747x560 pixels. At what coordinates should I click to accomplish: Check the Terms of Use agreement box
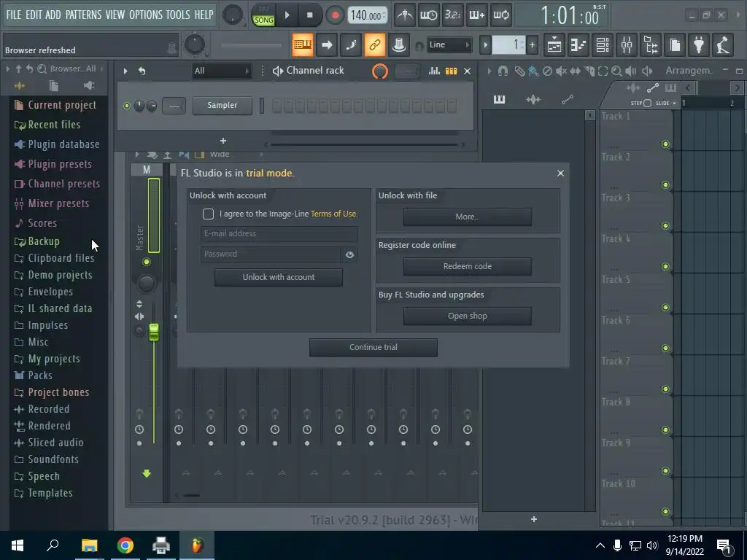click(x=208, y=214)
